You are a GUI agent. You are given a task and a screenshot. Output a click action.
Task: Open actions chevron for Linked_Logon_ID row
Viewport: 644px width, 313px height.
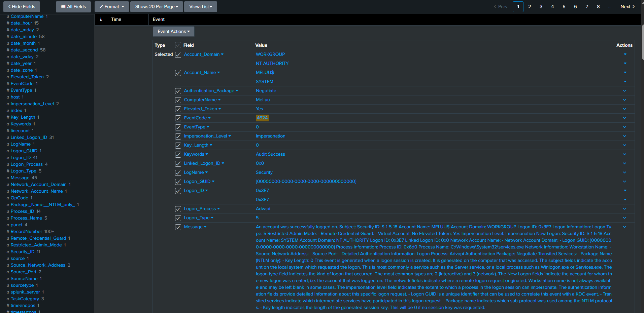pos(624,163)
